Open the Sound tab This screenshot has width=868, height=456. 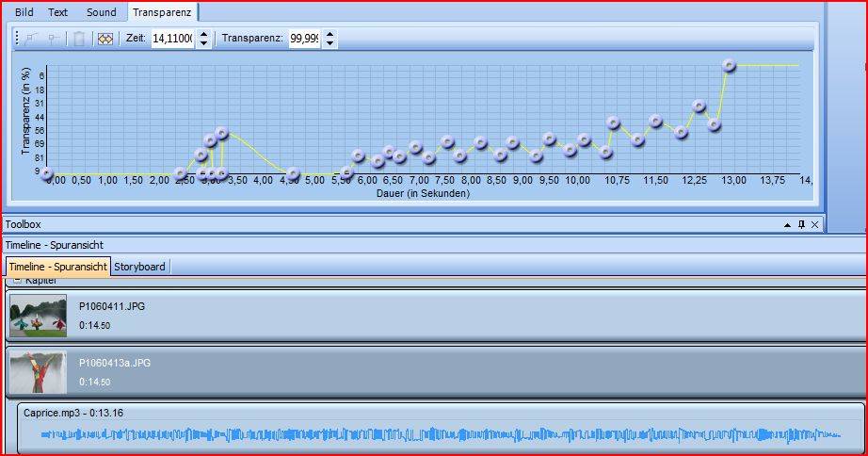101,12
